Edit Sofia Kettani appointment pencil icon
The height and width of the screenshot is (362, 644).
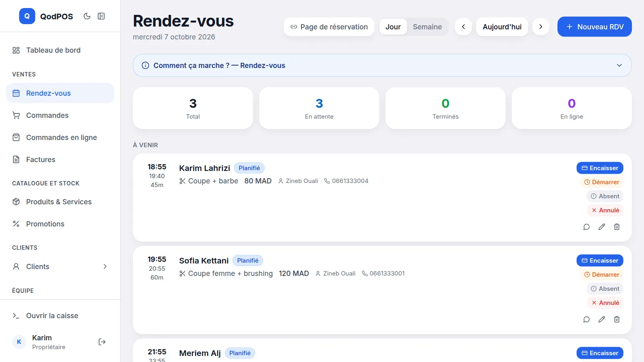[602, 319]
